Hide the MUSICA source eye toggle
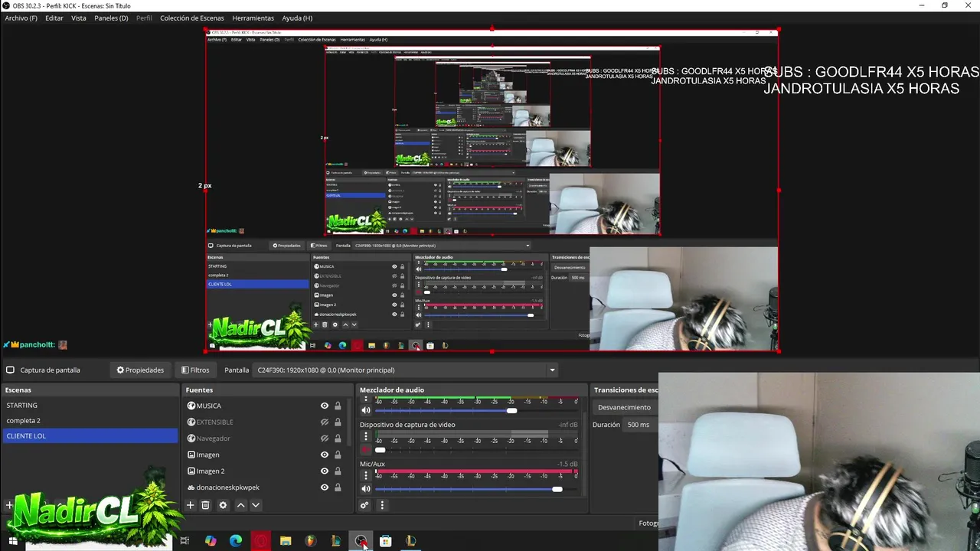 [325, 406]
